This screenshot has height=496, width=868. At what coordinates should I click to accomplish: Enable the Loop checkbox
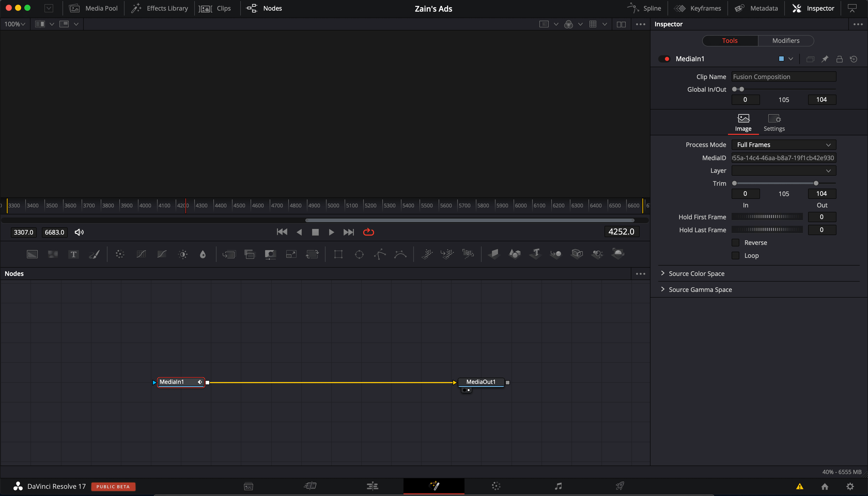(736, 255)
